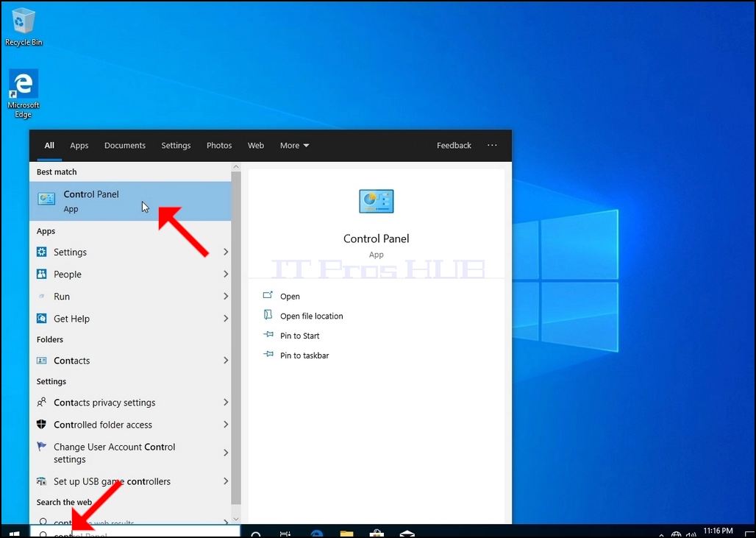Click the Get Help app icon

(42, 319)
